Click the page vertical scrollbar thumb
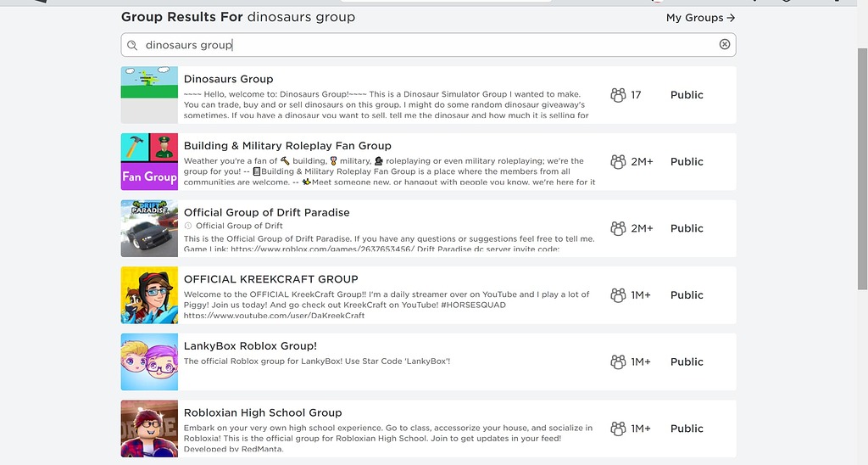868x465 pixels. 862,169
